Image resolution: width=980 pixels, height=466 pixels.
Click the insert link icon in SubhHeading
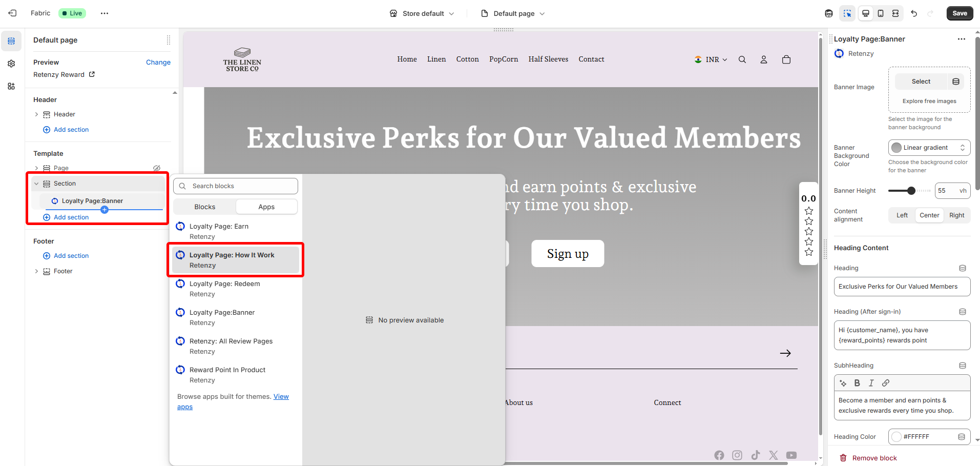pyautogui.click(x=886, y=383)
